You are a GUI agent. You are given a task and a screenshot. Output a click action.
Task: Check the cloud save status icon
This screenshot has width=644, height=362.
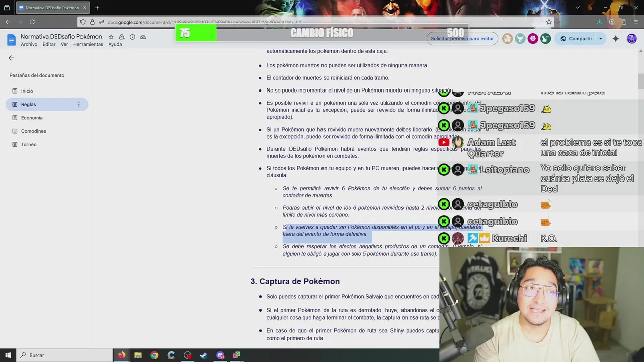143,37
